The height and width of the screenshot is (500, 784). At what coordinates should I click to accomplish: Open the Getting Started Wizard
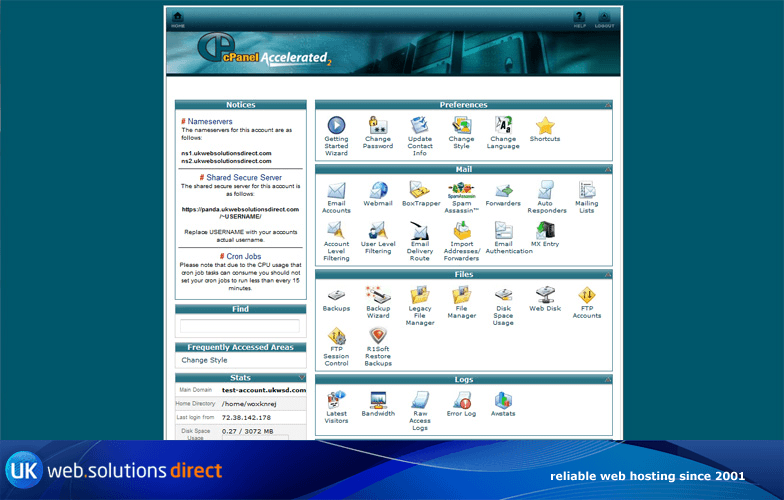[x=336, y=126]
